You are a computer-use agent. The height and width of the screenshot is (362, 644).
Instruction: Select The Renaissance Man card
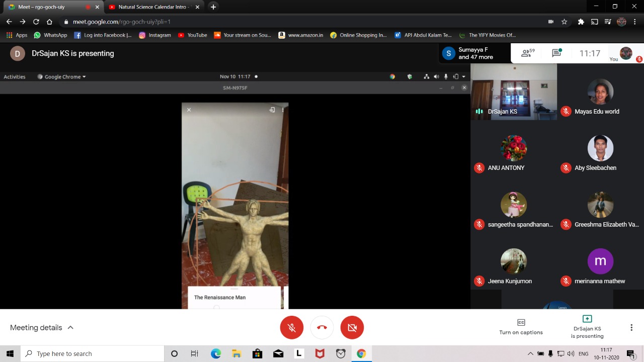(x=234, y=297)
